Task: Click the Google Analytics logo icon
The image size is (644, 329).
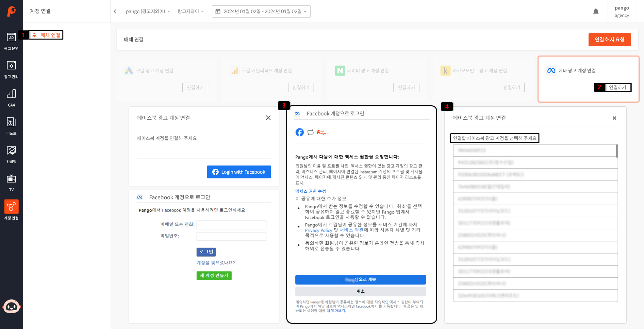Action: pos(235,71)
